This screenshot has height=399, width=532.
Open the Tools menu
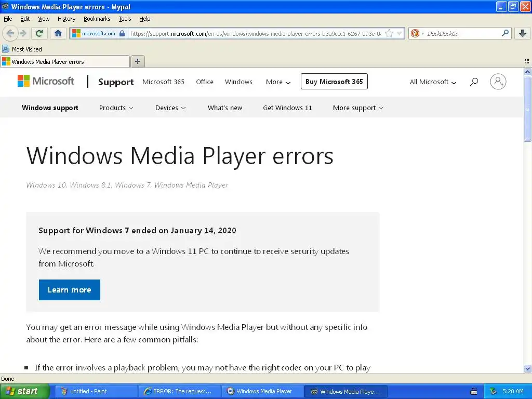point(125,19)
